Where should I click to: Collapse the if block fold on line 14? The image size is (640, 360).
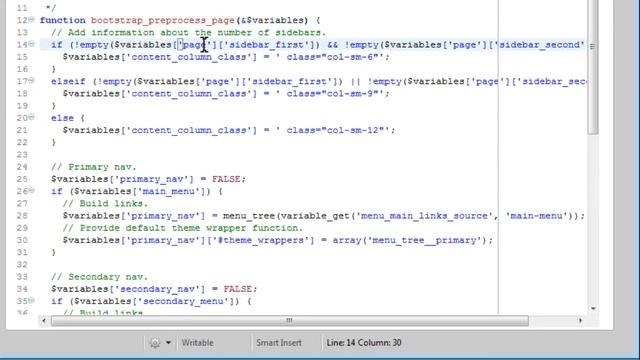31,44
